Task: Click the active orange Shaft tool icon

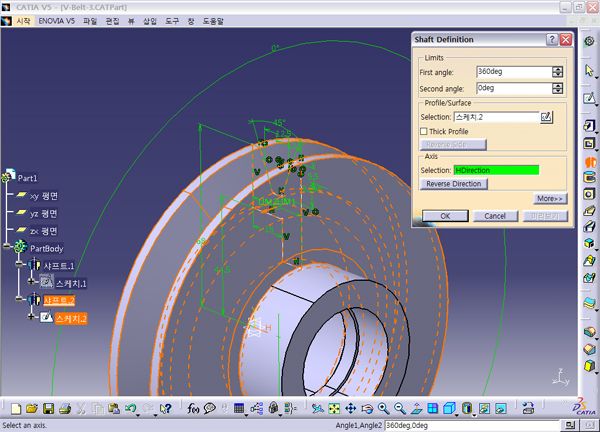Action: coord(590,161)
